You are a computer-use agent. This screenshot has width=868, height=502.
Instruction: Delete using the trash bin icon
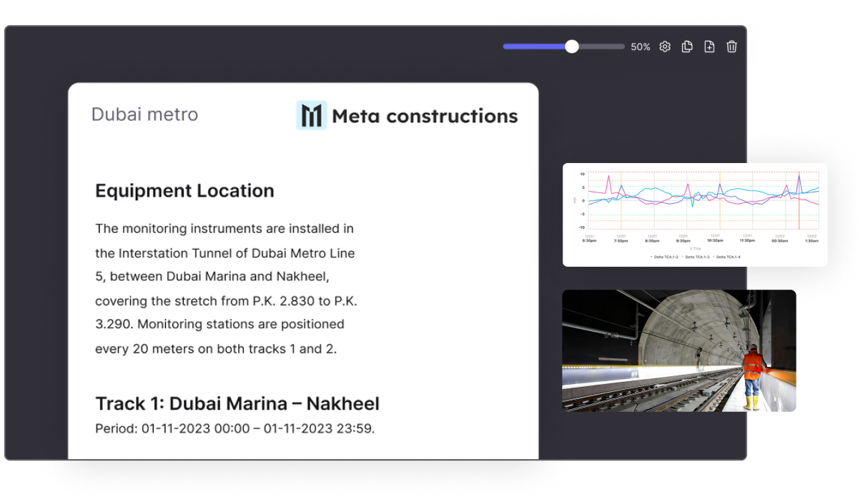click(x=731, y=46)
